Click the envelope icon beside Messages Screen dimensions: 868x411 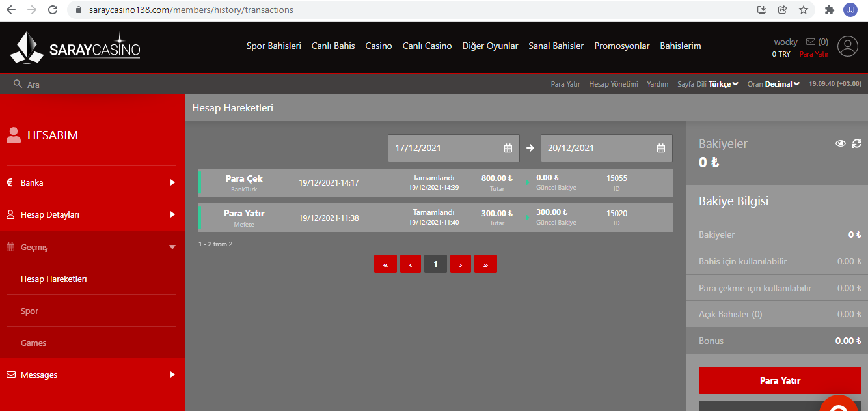coord(10,375)
